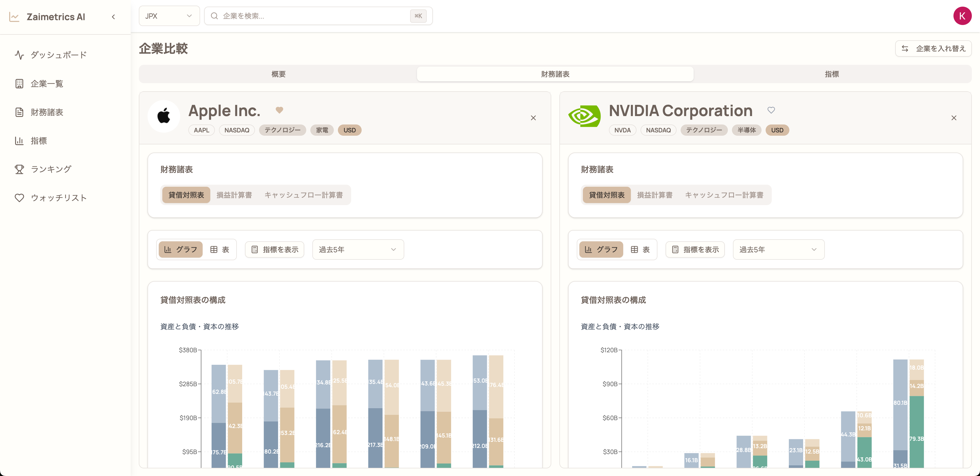This screenshot has height=476, width=980.
Task: Open 企業一覧 building icon item
Action: [x=46, y=84]
